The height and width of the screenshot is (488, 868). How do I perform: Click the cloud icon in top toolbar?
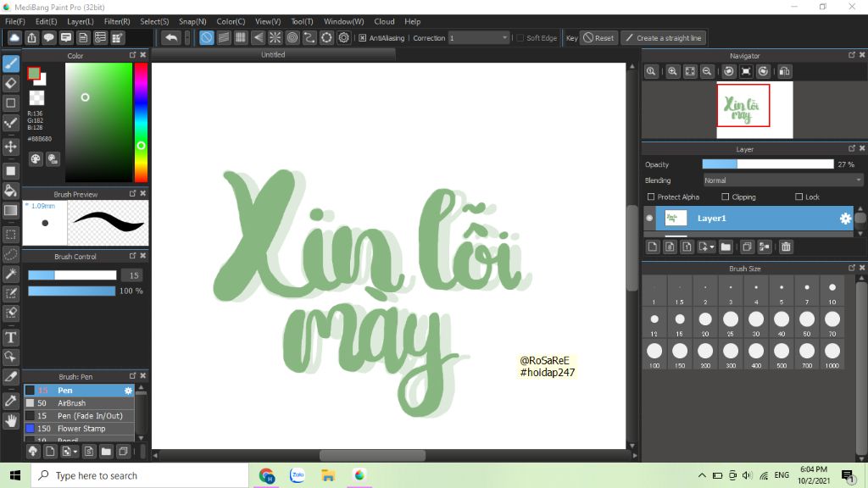point(14,38)
